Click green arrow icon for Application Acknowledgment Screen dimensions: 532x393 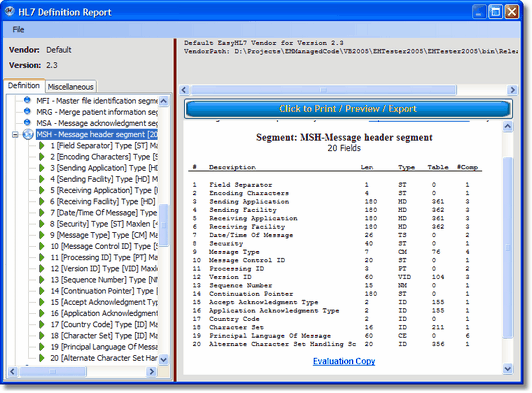click(x=42, y=314)
